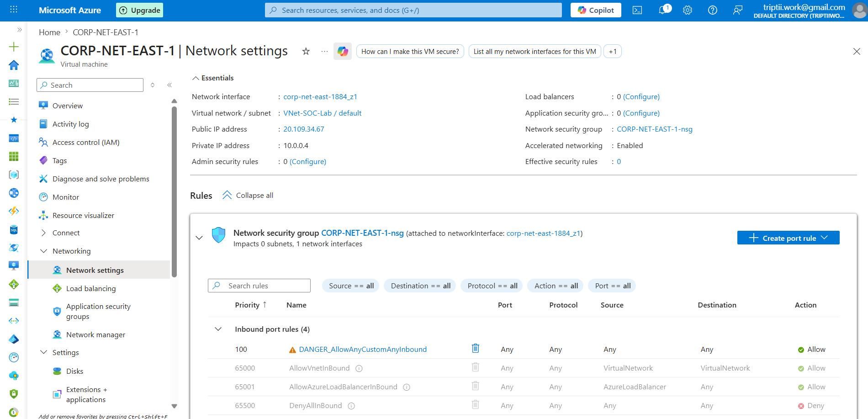The width and height of the screenshot is (868, 419).
Task: Open All services list icon in sidebar
Action: pyautogui.click(x=14, y=101)
